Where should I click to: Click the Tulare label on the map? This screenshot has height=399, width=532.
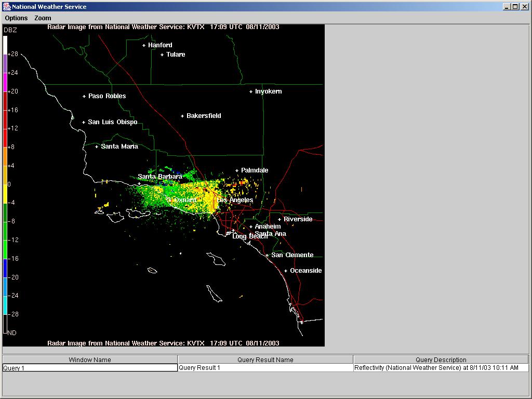(x=176, y=54)
